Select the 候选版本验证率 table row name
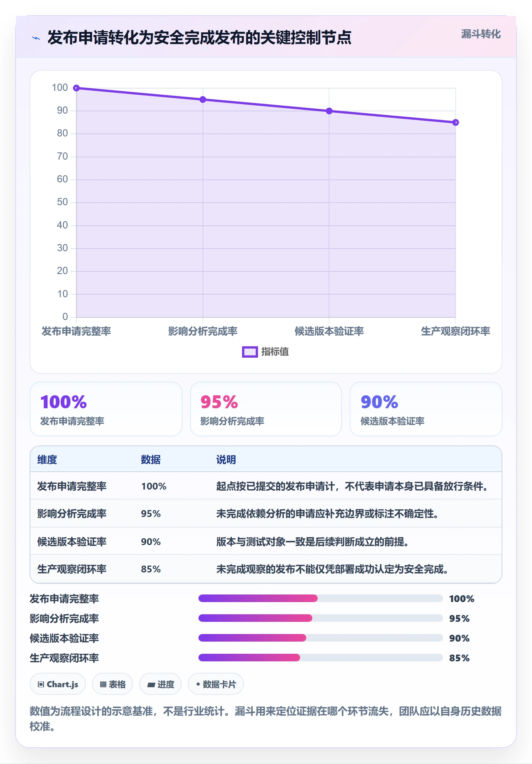Image resolution: width=532 pixels, height=764 pixels. (72, 542)
